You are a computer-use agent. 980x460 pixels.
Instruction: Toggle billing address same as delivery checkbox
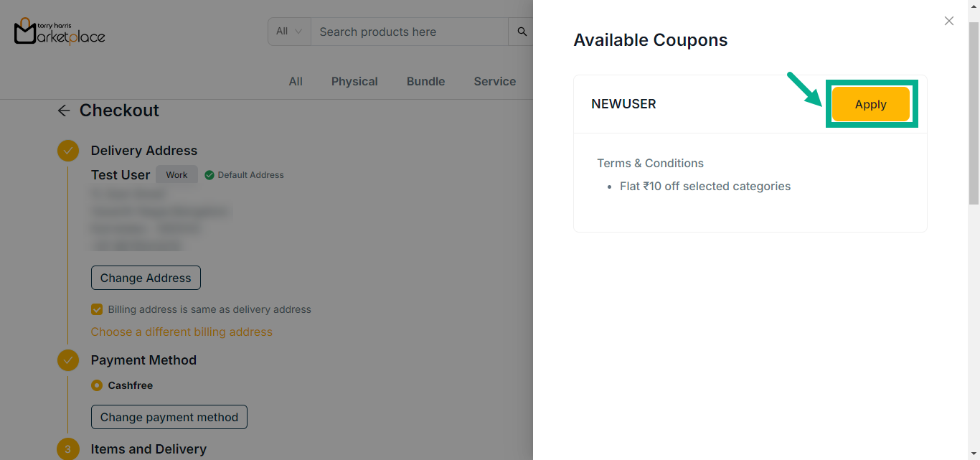click(97, 309)
